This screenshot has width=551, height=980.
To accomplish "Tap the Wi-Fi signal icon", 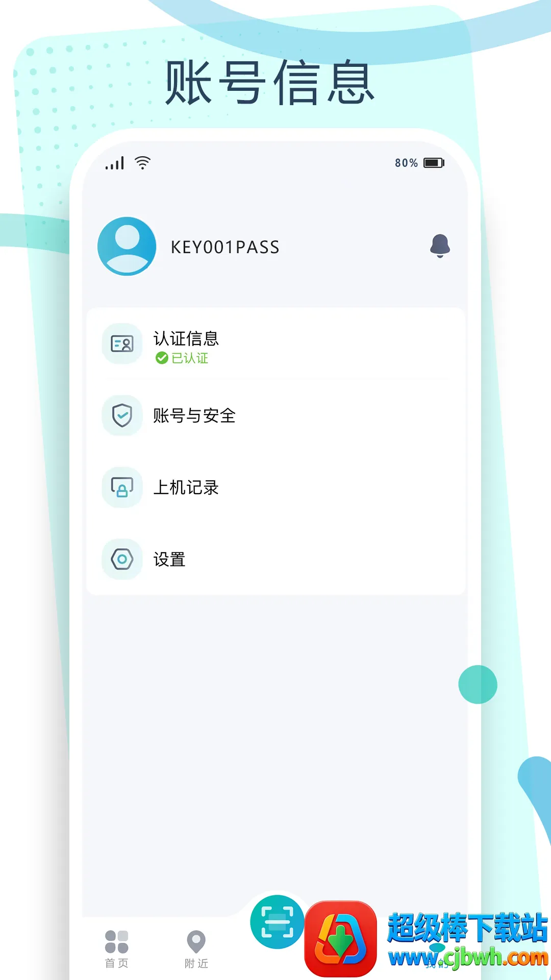I will (x=142, y=163).
